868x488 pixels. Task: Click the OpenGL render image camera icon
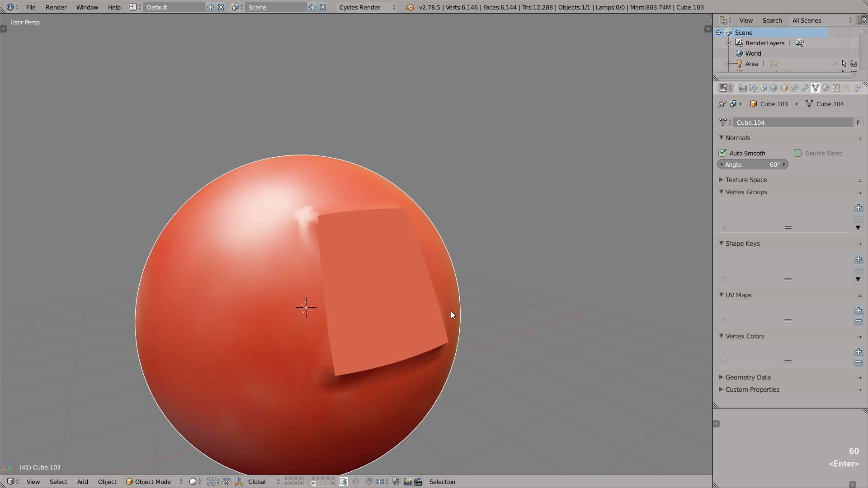point(407,482)
